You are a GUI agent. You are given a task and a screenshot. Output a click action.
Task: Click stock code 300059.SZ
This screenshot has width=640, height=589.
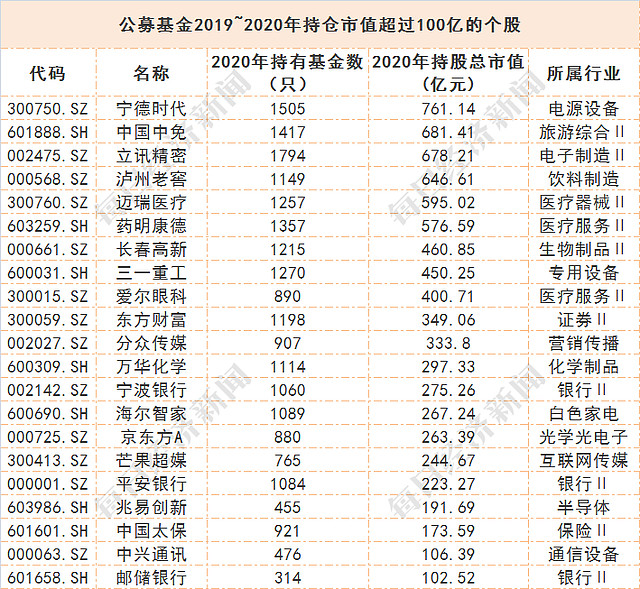(48, 320)
